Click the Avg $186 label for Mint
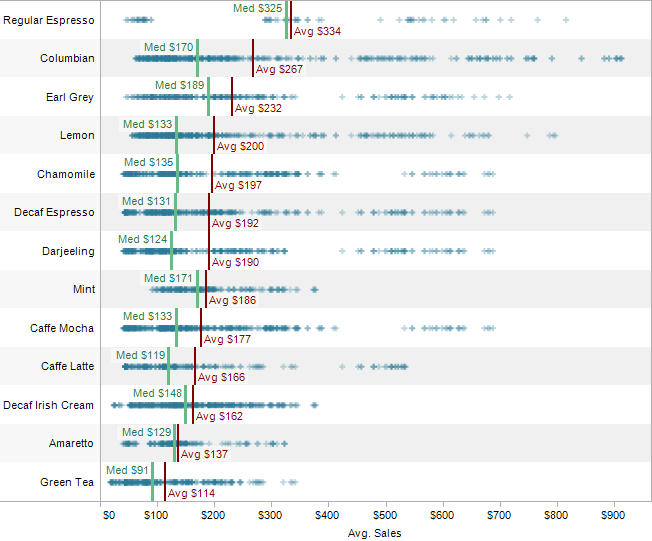The image size is (652, 541). [x=232, y=300]
